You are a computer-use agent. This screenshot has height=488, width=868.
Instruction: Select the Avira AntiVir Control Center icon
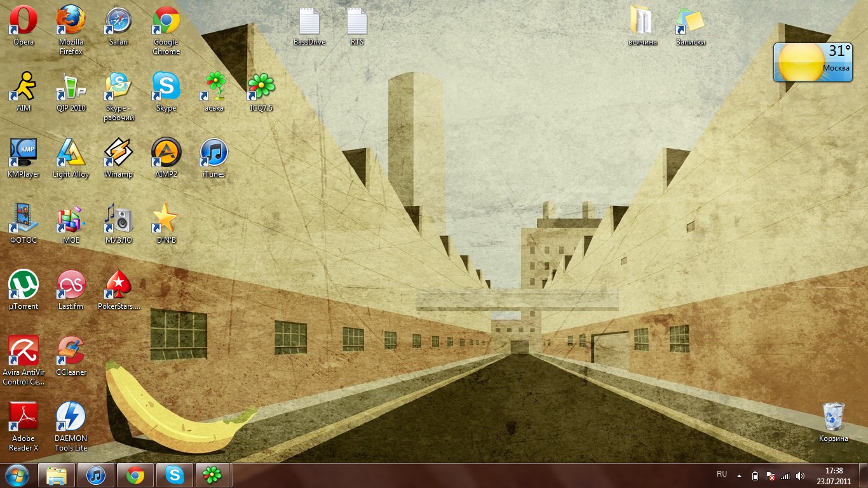click(x=24, y=360)
